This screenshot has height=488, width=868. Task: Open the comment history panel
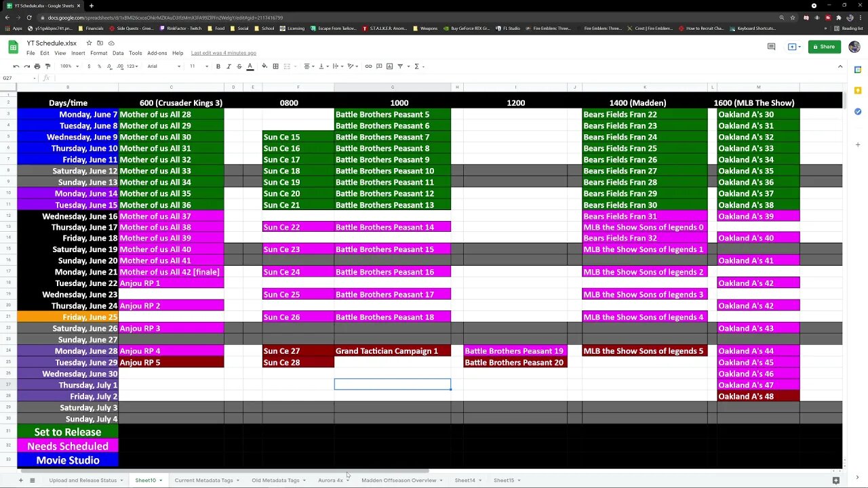[x=771, y=47]
